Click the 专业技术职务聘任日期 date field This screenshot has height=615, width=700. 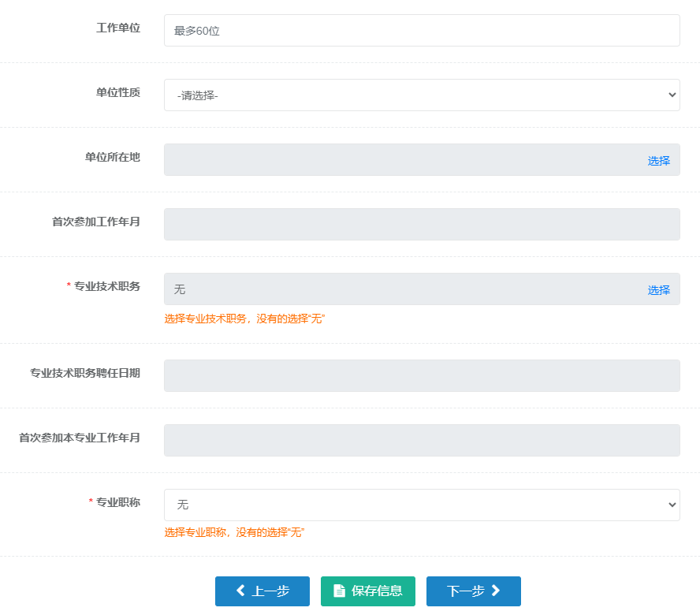[422, 375]
